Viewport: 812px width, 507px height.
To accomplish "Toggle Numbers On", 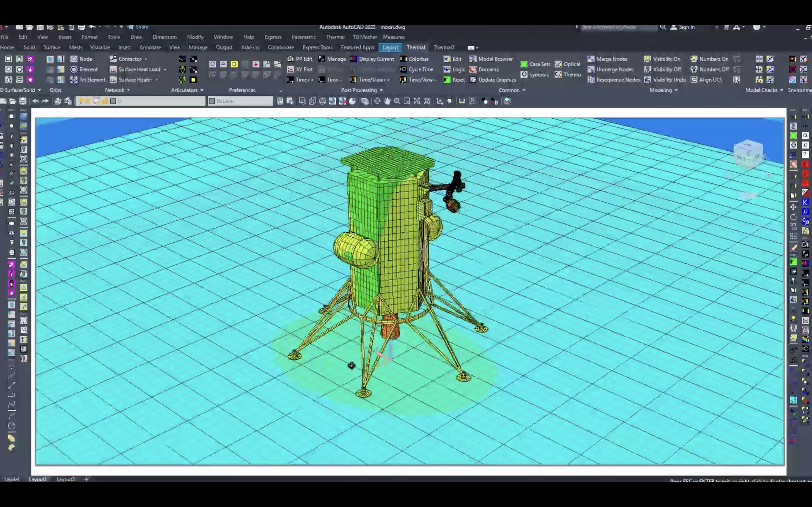I will click(709, 59).
